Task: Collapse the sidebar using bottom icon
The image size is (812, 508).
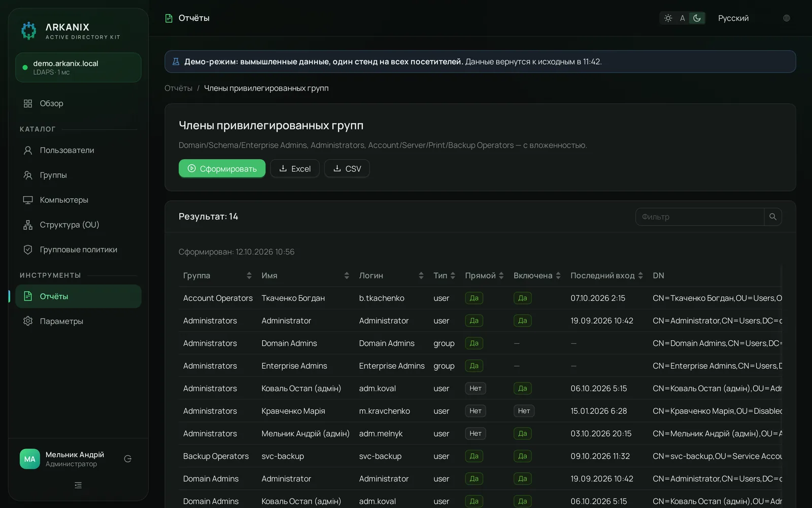Action: click(x=78, y=486)
